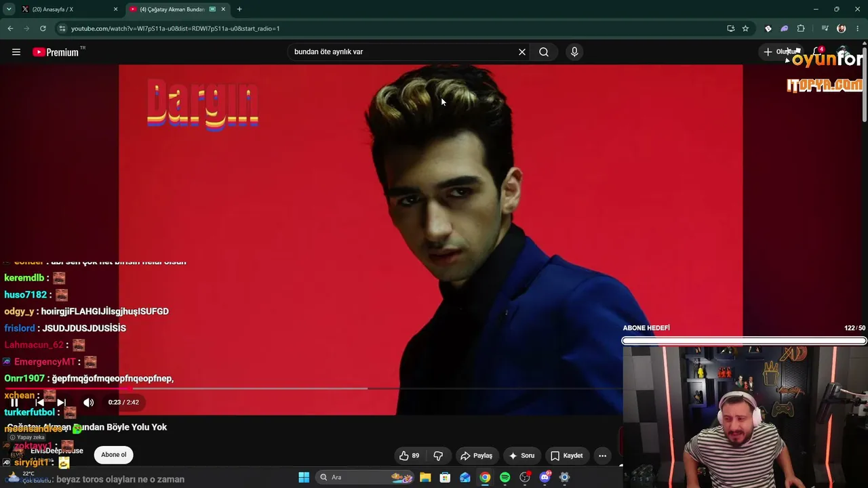
Task: Pause the playing video
Action: click(14, 403)
